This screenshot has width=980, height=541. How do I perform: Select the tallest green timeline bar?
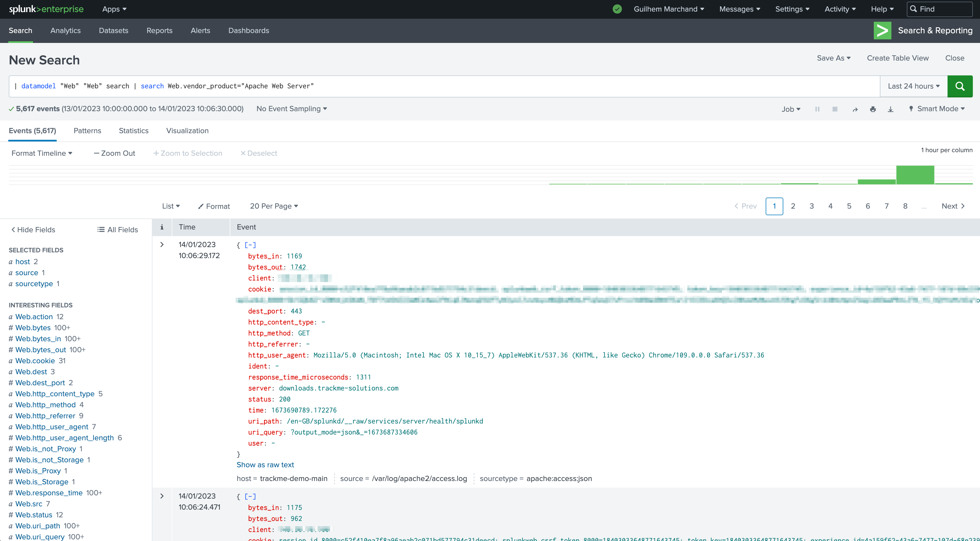click(x=915, y=175)
